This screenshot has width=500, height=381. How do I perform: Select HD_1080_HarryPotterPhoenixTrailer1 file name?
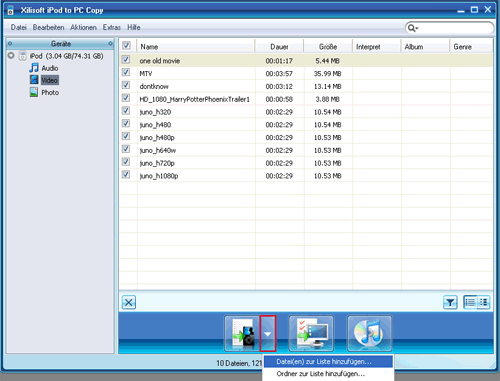pyautogui.click(x=195, y=99)
